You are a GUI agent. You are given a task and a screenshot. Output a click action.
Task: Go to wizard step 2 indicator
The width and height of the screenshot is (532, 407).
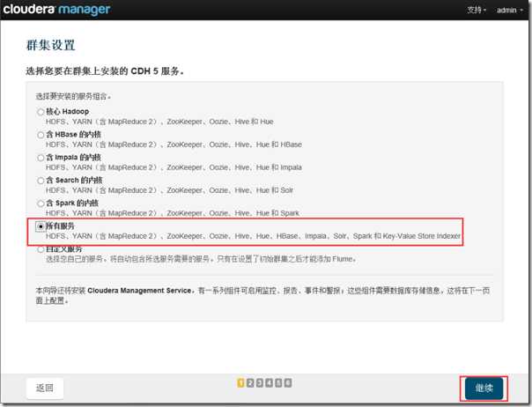pyautogui.click(x=250, y=383)
